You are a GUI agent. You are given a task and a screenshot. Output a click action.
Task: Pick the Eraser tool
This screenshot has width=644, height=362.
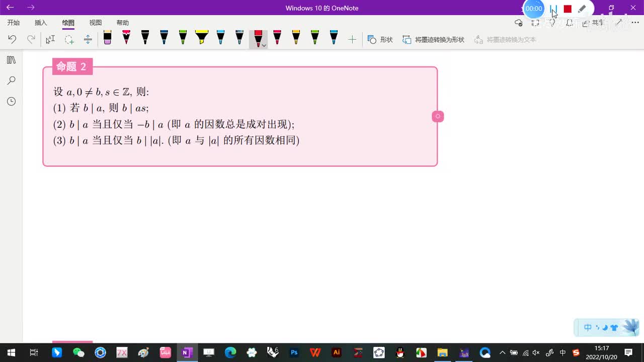pyautogui.click(x=107, y=38)
